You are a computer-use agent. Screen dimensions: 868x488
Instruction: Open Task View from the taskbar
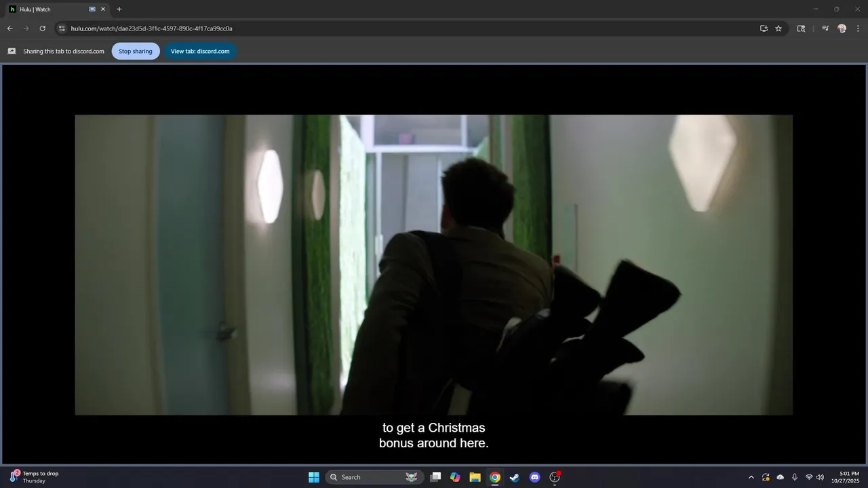pos(436,477)
